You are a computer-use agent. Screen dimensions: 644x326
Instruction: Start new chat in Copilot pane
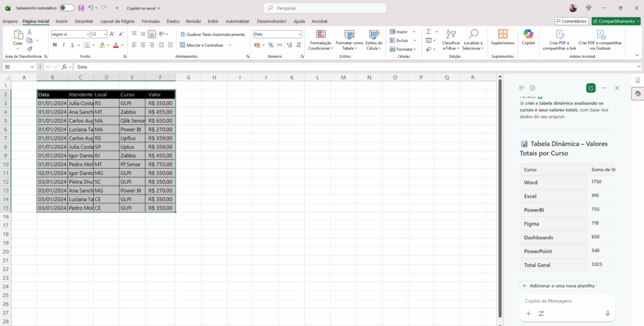pyautogui.click(x=591, y=88)
